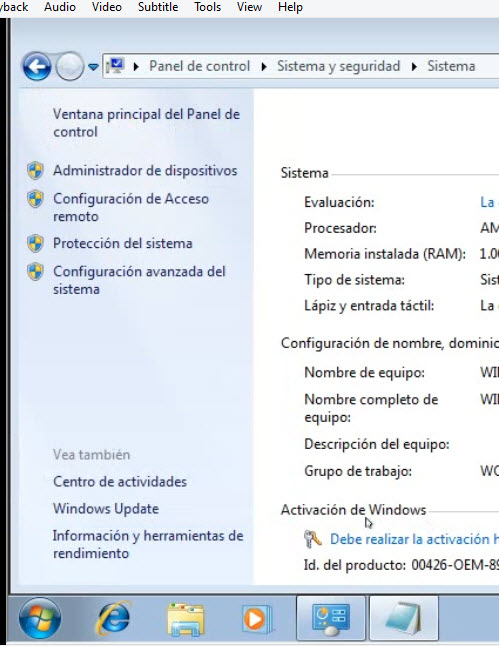The height and width of the screenshot is (646, 499).
Task: Open Información y herramientas de rendimiento
Action: coord(148,544)
